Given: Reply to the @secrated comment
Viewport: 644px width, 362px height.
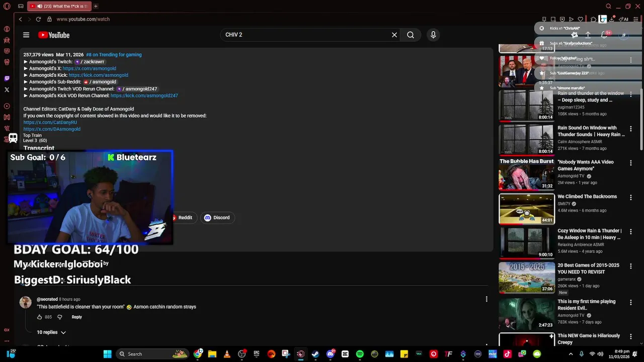Looking at the screenshot, I should [76, 317].
